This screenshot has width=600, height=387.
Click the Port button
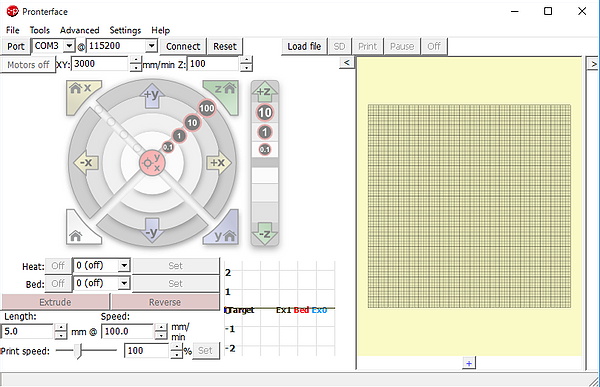coord(16,46)
